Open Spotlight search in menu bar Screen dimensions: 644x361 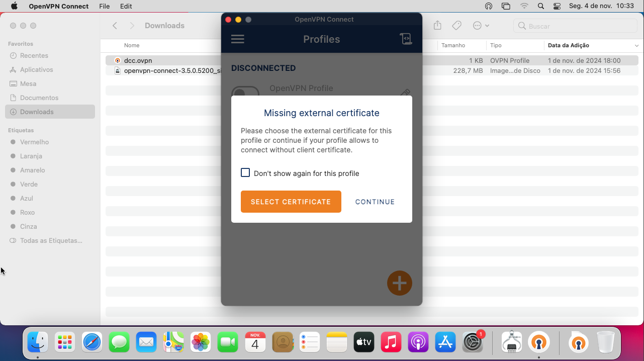click(x=541, y=6)
